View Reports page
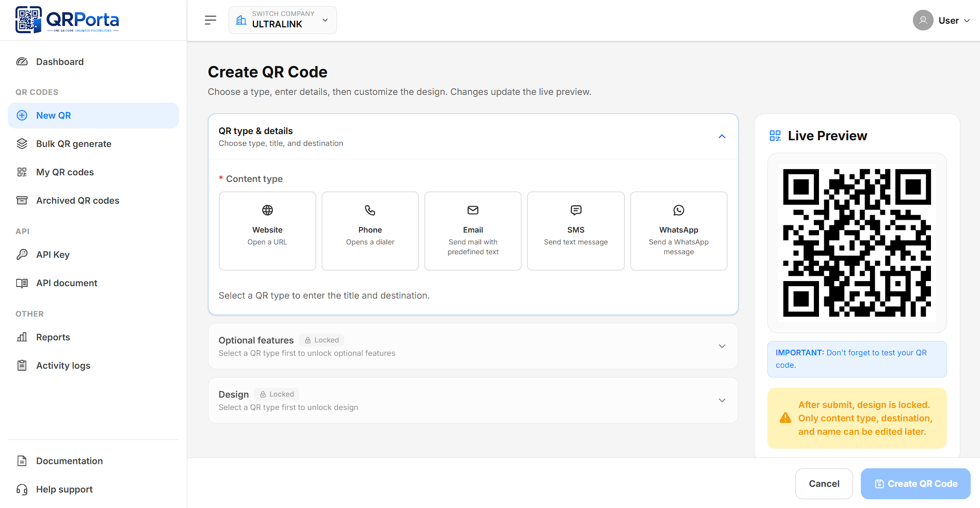 (93, 337)
